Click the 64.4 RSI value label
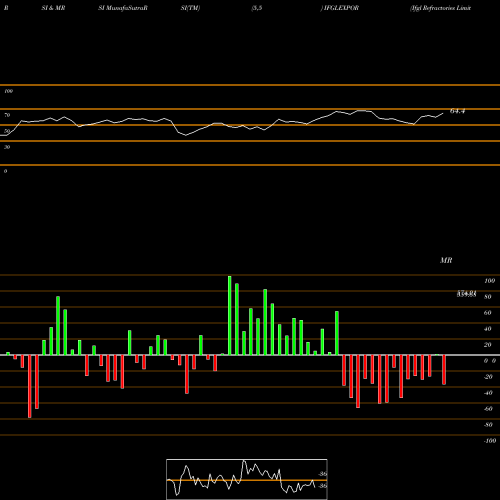Image resolution: width=500 pixels, height=500 pixels. tap(457, 111)
